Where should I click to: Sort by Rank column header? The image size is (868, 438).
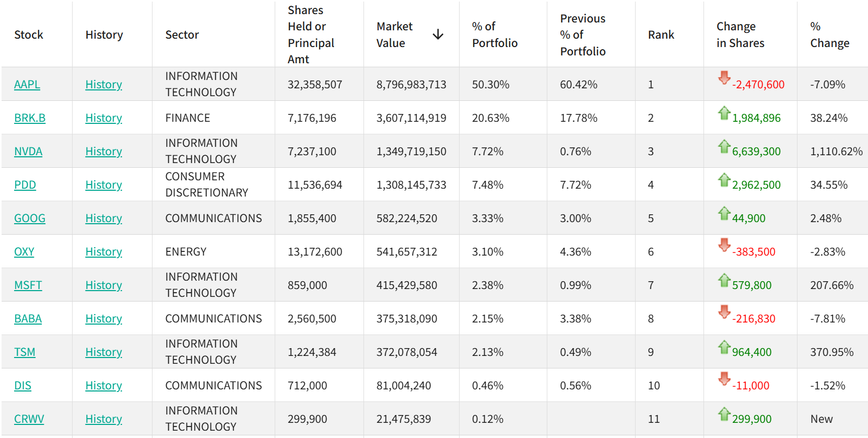pyautogui.click(x=661, y=35)
